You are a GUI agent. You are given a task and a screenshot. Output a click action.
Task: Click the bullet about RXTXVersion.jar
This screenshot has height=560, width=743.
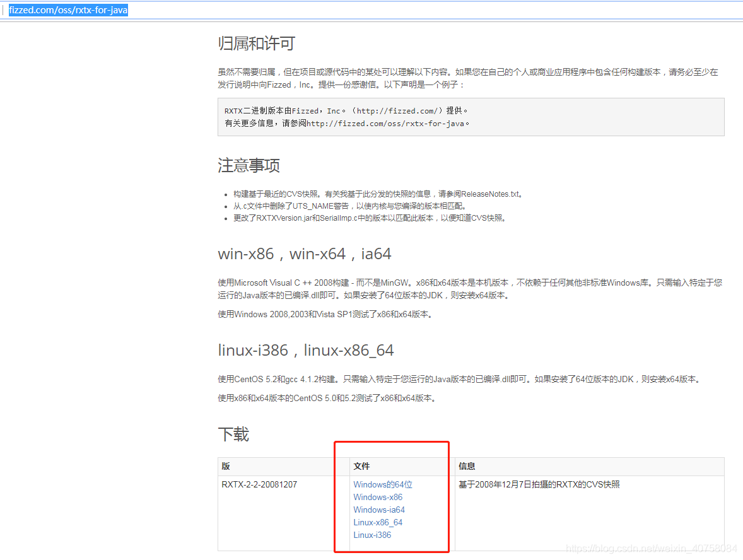click(370, 218)
